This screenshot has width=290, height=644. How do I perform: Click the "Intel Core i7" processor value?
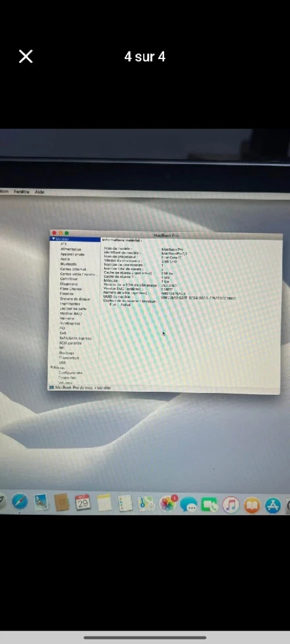coord(171,257)
